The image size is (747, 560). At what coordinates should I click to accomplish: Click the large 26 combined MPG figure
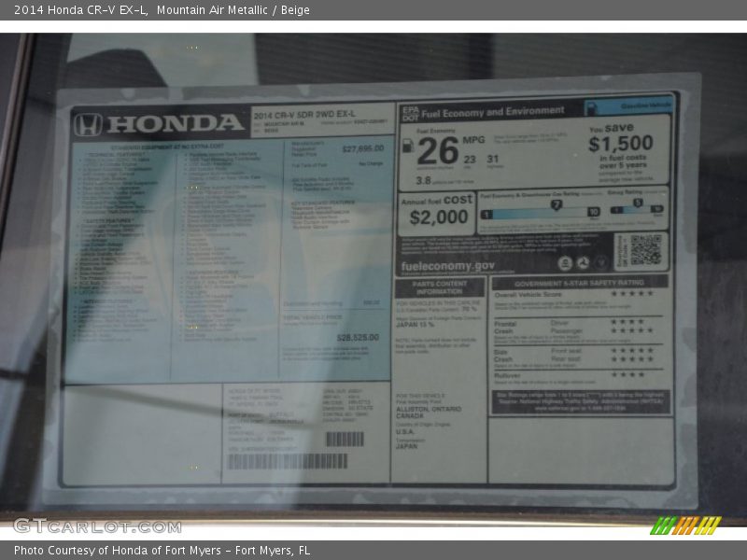pyautogui.click(x=438, y=151)
